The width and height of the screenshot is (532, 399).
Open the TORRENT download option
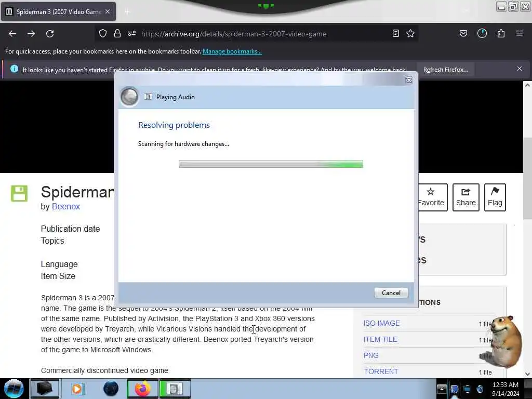pyautogui.click(x=381, y=371)
